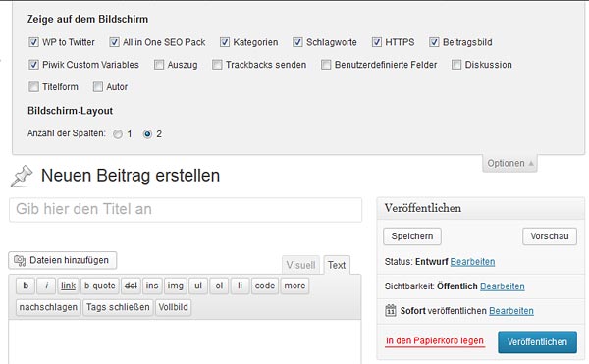589x364 pixels.
Task: Click the Speichern draft button
Action: (412, 236)
